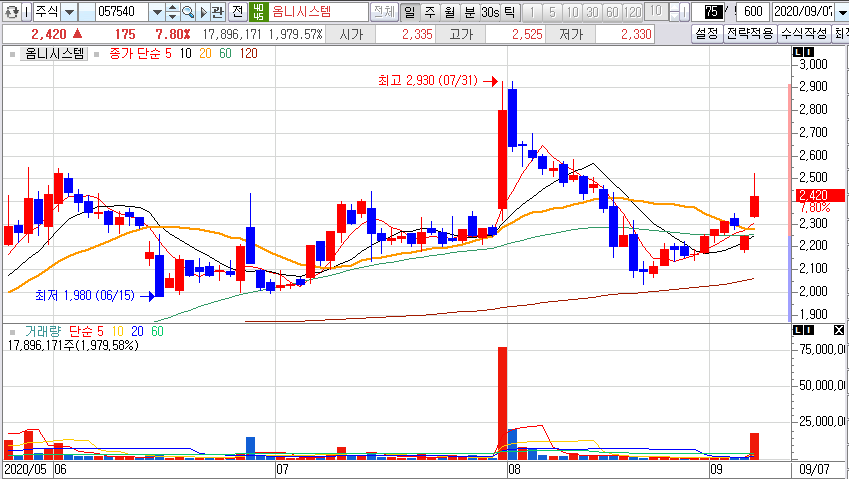
Task: Open the 주식 market type dropdown
Action: [x=69, y=11]
